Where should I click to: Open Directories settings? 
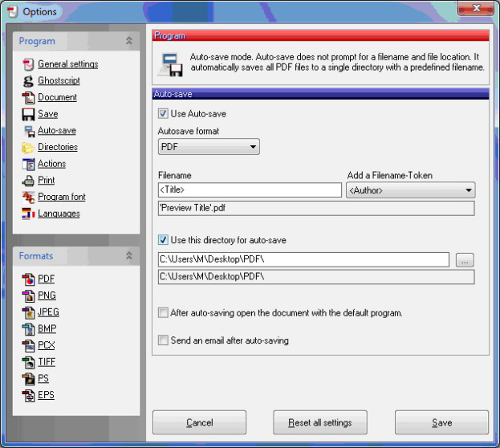tap(58, 147)
